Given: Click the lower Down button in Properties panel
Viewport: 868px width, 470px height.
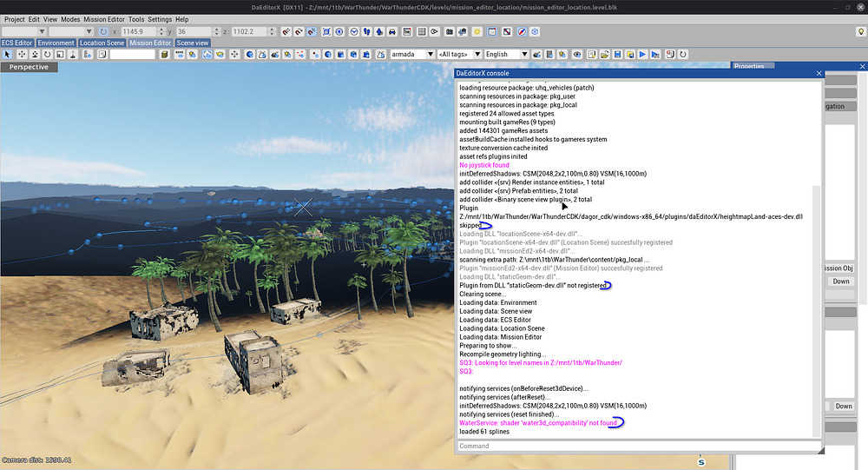Looking at the screenshot, I should click(x=843, y=406).
